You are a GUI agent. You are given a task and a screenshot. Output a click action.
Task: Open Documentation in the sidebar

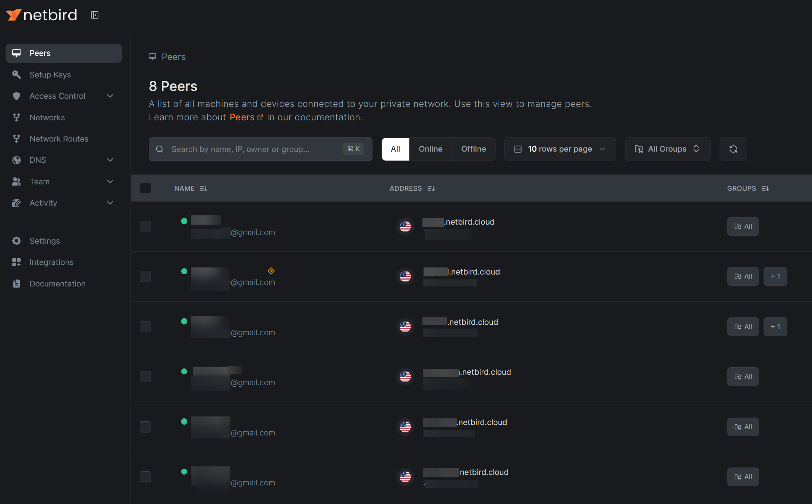(64, 283)
